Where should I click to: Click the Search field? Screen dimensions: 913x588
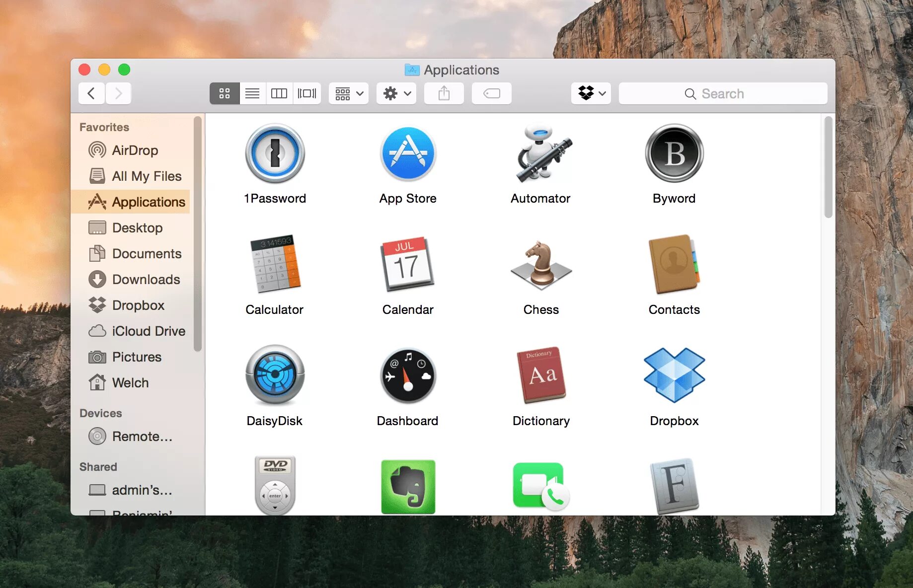pyautogui.click(x=723, y=93)
